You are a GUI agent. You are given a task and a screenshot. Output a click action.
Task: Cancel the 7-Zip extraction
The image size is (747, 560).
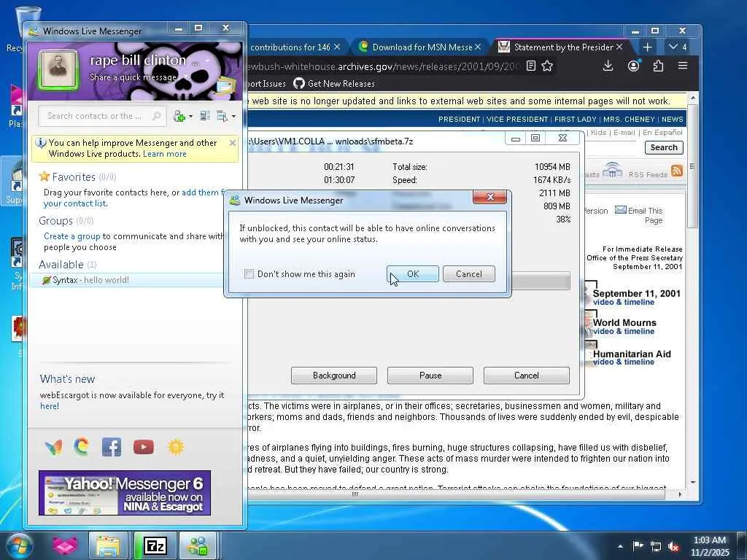click(527, 376)
